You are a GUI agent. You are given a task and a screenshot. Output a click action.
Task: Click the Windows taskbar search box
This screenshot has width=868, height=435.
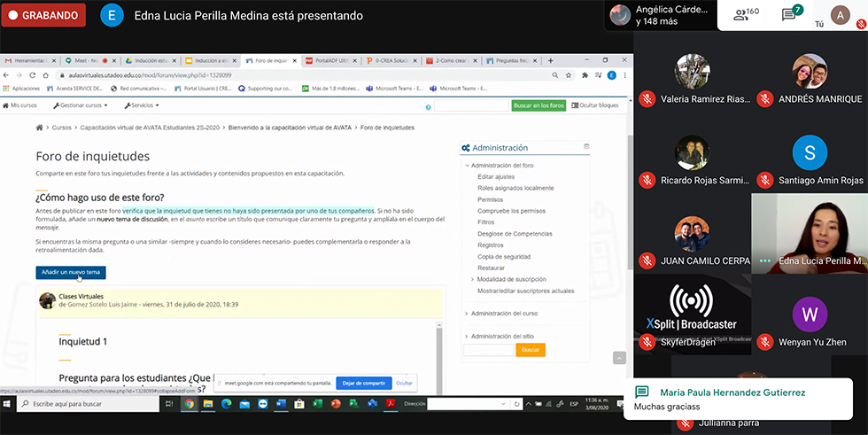coord(89,404)
